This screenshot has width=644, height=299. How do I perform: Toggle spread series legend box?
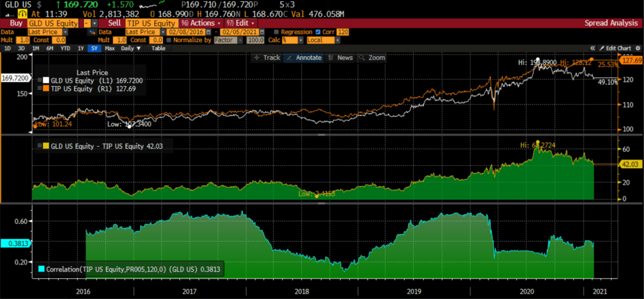pyautogui.click(x=40, y=145)
